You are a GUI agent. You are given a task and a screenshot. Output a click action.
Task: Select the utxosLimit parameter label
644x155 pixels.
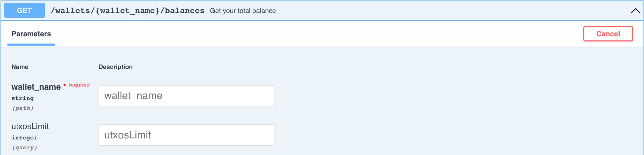click(30, 126)
